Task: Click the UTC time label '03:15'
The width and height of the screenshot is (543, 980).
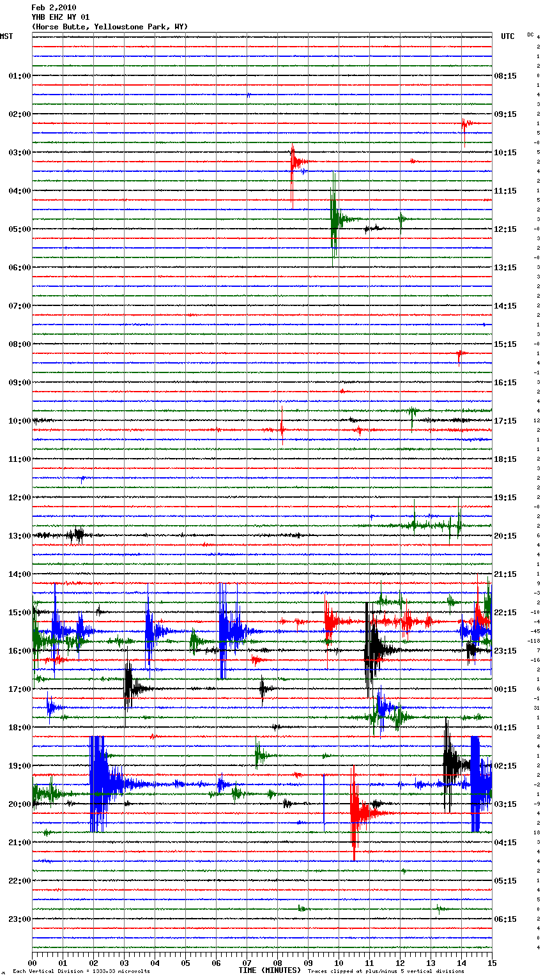Action: (505, 804)
